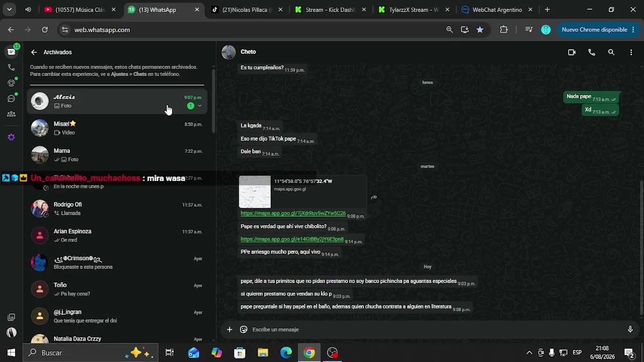
Task: View site information for web.whatsapp.com
Action: coord(64,30)
